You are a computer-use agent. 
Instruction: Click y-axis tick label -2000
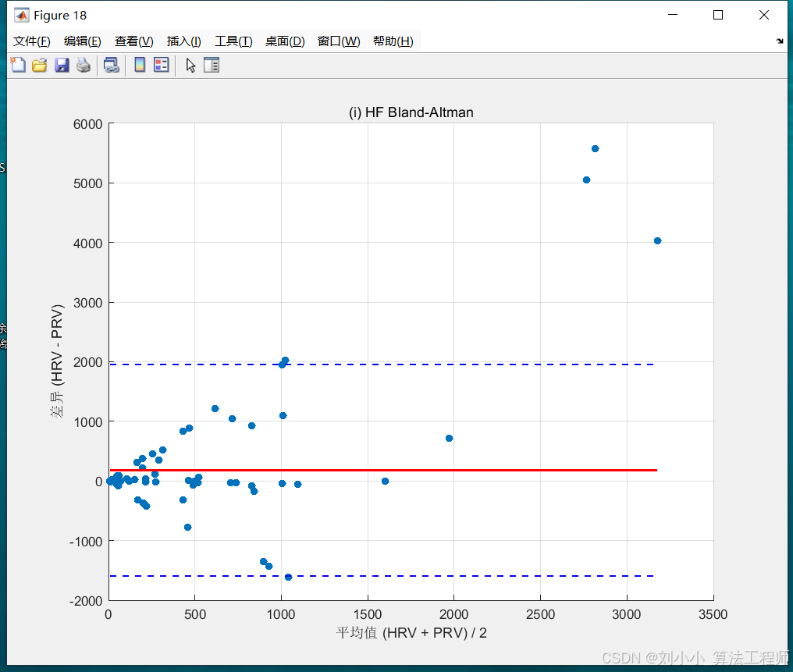[x=86, y=601]
